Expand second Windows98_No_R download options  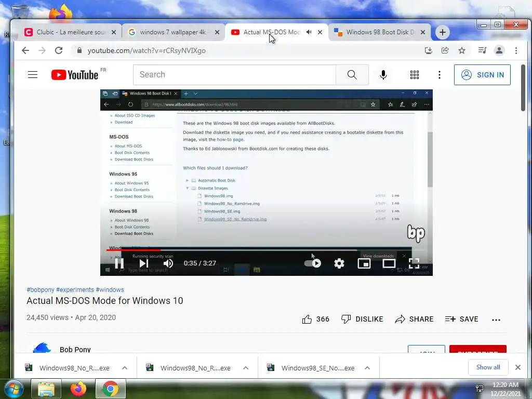coord(246,368)
